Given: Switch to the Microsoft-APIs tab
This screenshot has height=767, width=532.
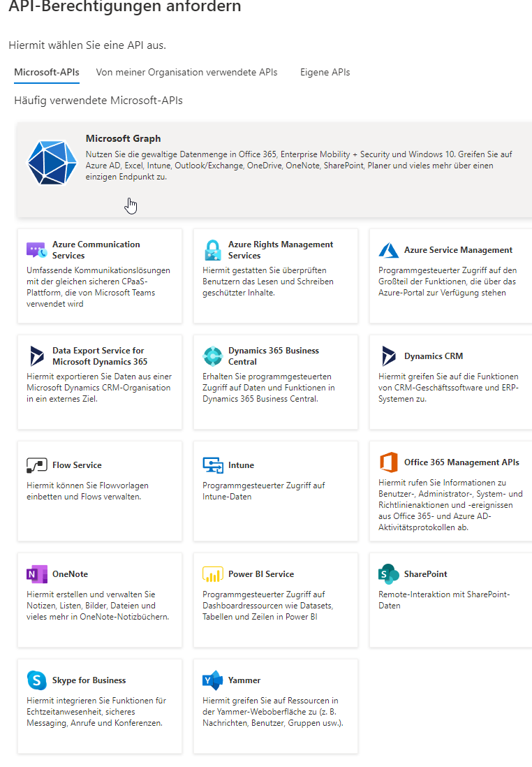Looking at the screenshot, I should tap(47, 73).
